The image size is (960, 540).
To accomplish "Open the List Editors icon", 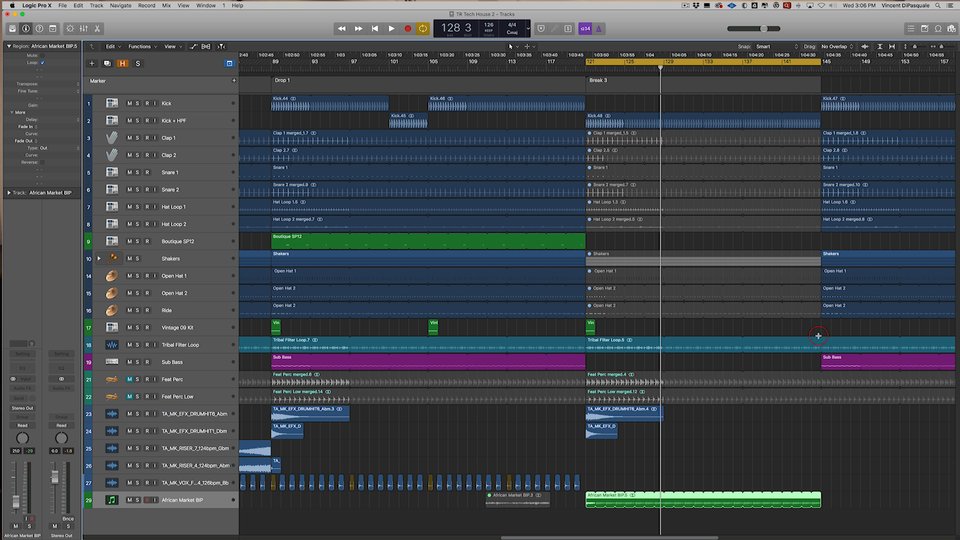I will click(x=911, y=29).
